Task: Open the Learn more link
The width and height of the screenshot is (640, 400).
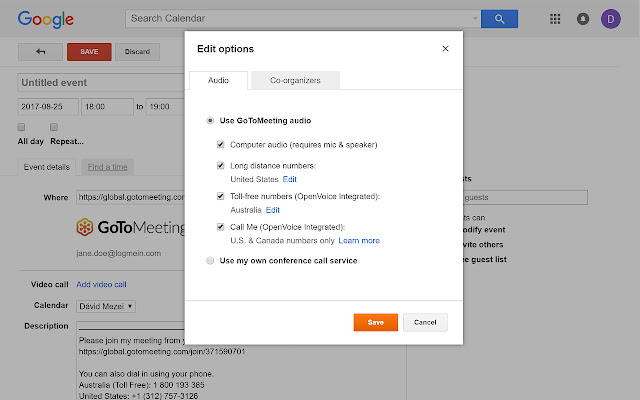Action: (x=359, y=241)
